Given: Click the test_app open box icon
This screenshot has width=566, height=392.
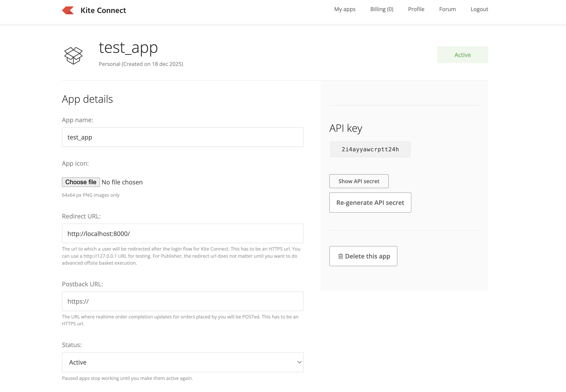Looking at the screenshot, I should click(x=73, y=56).
